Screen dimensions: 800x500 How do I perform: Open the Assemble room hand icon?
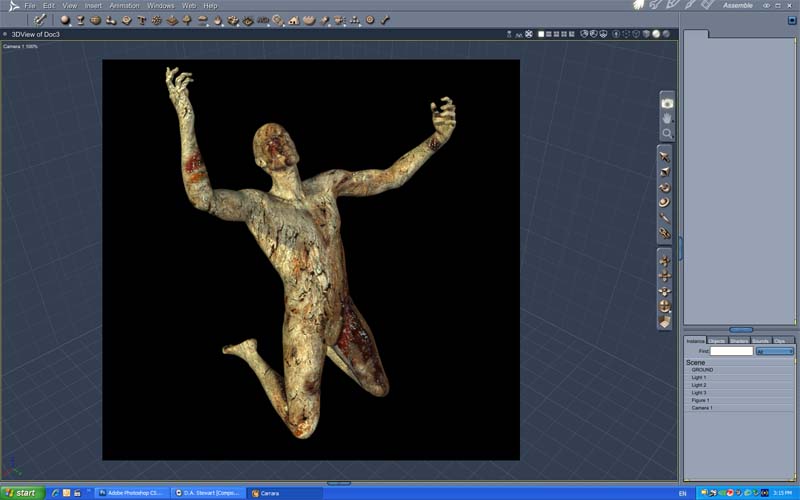638,5
